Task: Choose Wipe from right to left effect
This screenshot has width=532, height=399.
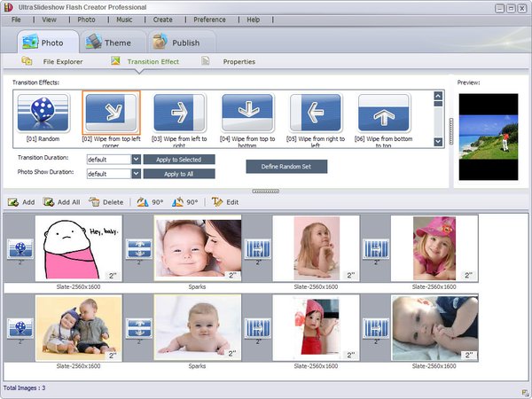Action: pos(316,113)
